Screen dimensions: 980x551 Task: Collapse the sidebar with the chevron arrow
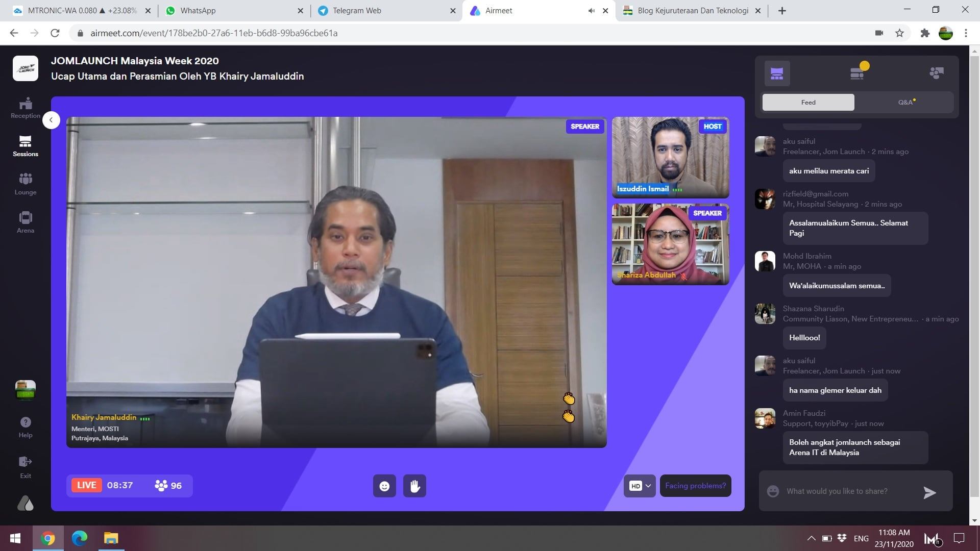[x=51, y=120]
